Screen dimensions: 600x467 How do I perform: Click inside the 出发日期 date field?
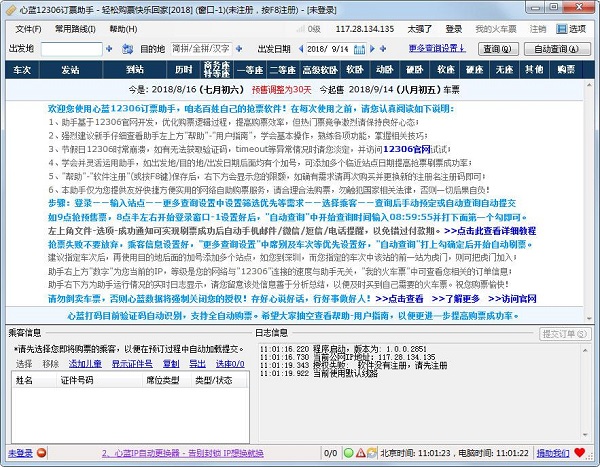[328, 48]
